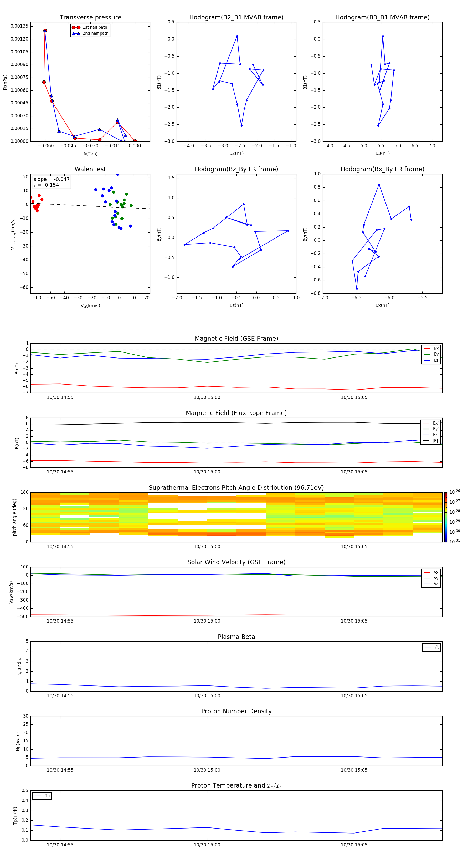Viewport: 473px width, 868px height.
Task: Click '10/30 15:05' tick under Proton Number Density
Action: tap(354, 770)
